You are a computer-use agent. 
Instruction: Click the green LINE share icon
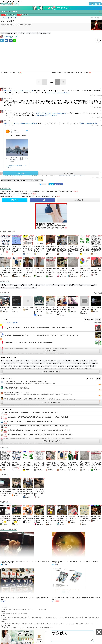pos(14,41)
